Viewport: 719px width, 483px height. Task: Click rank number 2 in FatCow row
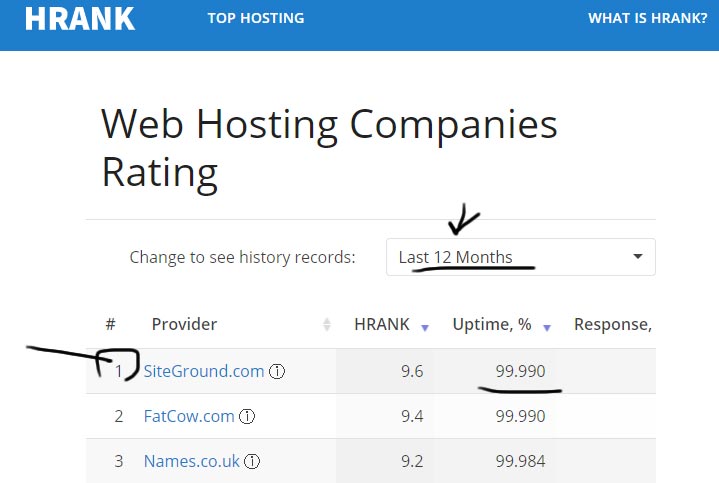point(119,416)
